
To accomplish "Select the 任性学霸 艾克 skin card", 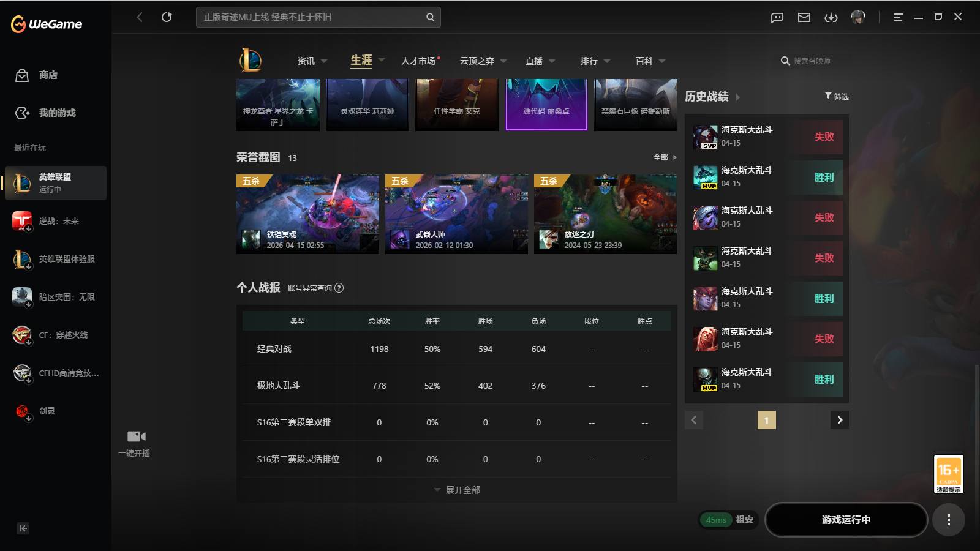I will pyautogui.click(x=457, y=105).
